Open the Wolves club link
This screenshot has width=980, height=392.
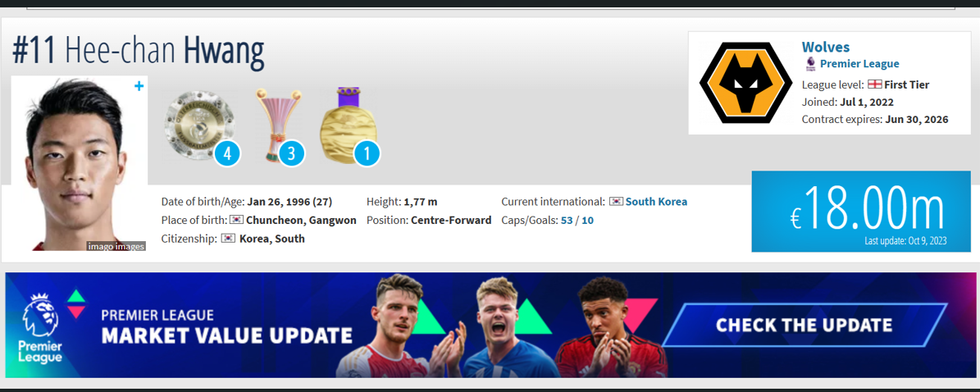pyautogui.click(x=826, y=47)
